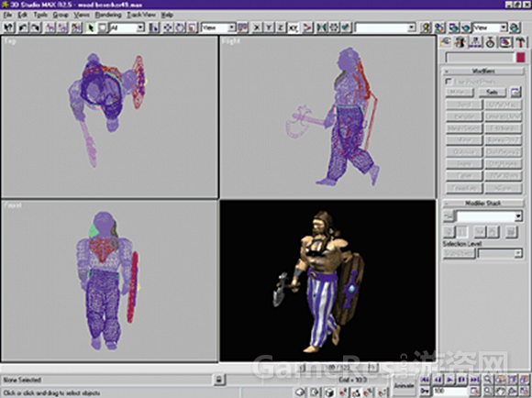Click the object name field
This screenshot has width=532, height=398.
coord(480,58)
